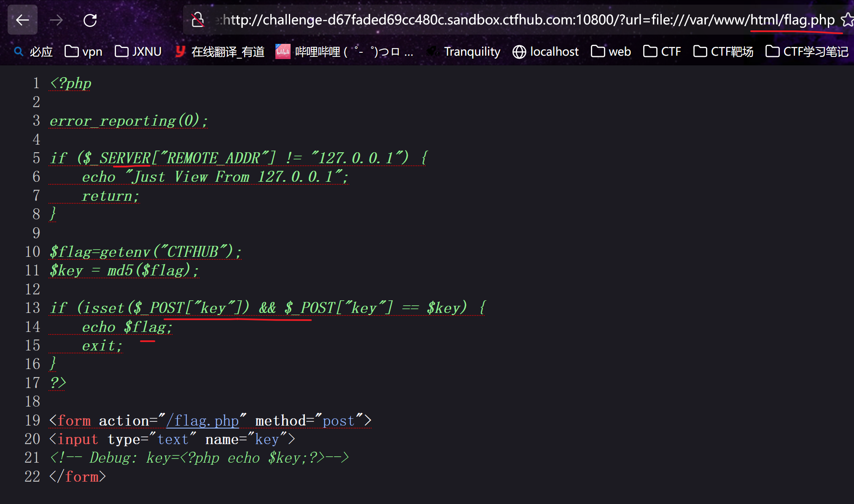Image resolution: width=854 pixels, height=504 pixels.
Task: Click the page reload icon
Action: pos(90,20)
